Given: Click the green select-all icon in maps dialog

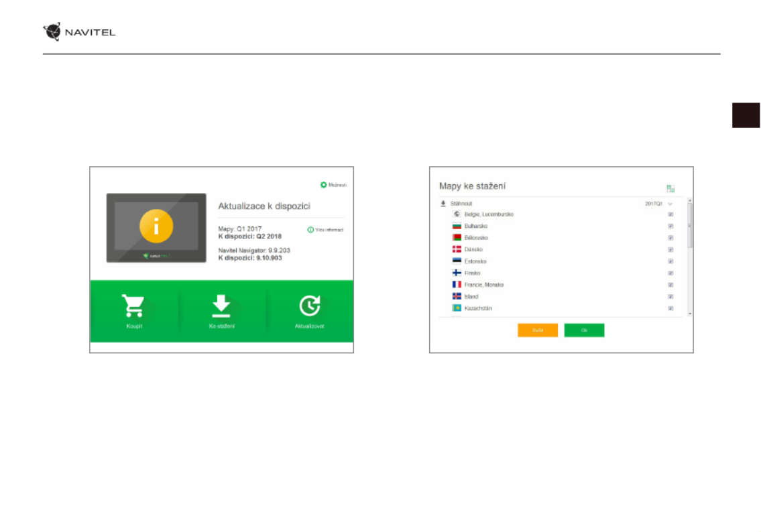Looking at the screenshot, I should tap(670, 188).
